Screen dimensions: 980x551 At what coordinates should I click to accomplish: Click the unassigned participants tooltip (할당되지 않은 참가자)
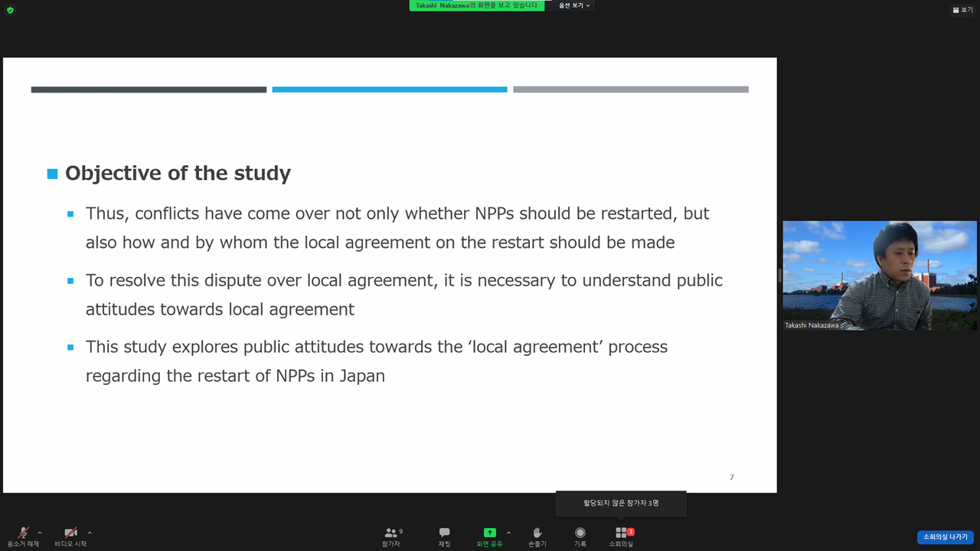[621, 503]
